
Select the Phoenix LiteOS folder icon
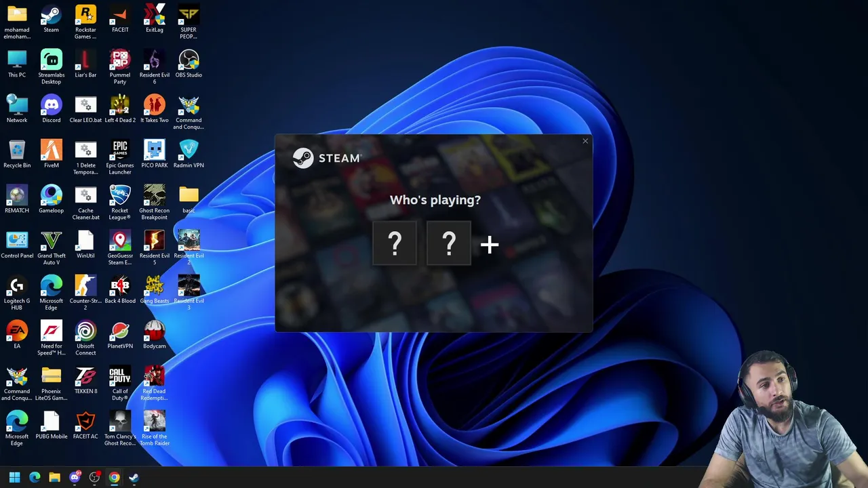[51, 384]
